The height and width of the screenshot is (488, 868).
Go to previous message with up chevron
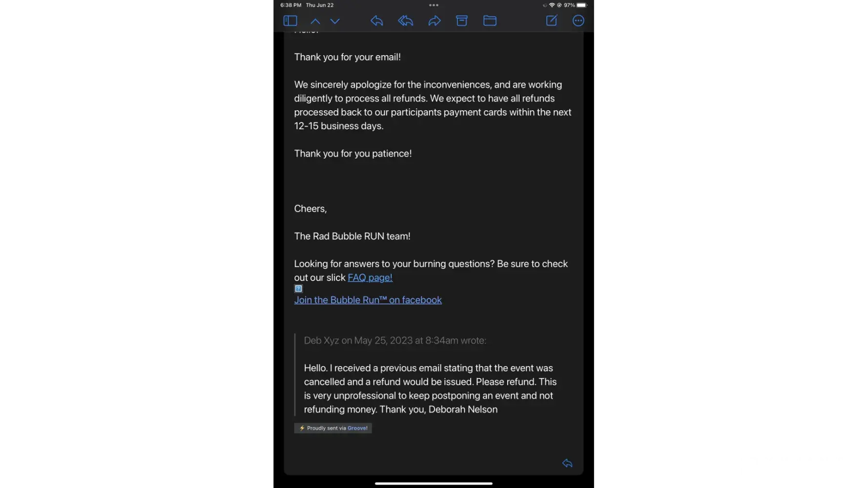[x=315, y=21]
